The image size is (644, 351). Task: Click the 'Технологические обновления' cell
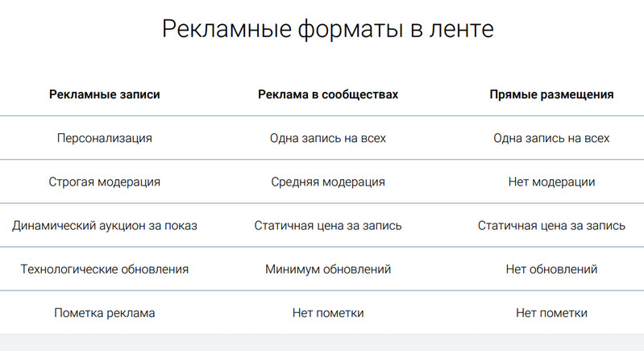tap(104, 270)
